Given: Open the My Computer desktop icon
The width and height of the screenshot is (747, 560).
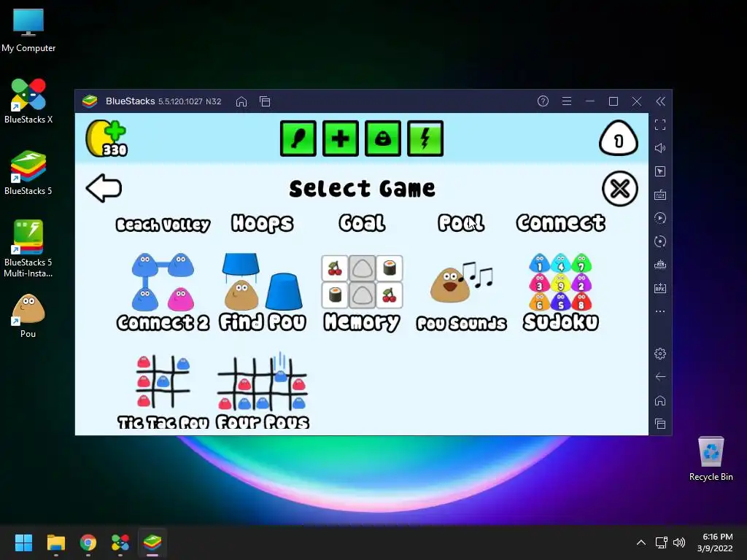Looking at the screenshot, I should pos(28,31).
